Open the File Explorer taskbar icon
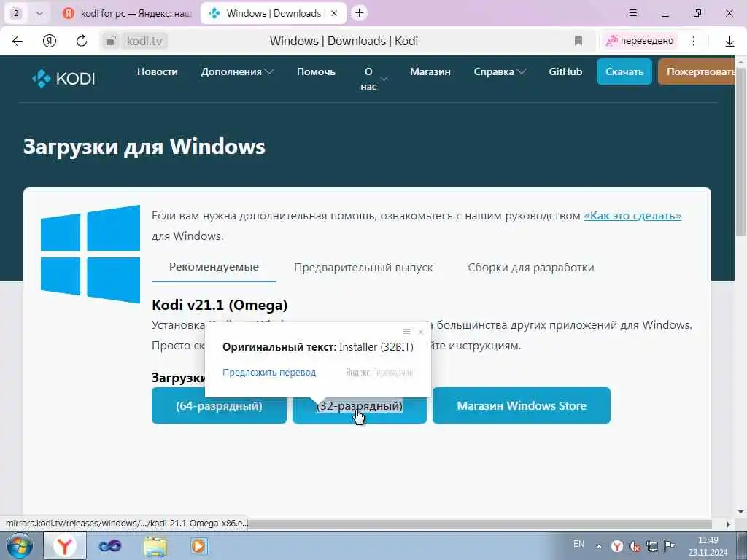747x560 pixels. [x=155, y=545]
